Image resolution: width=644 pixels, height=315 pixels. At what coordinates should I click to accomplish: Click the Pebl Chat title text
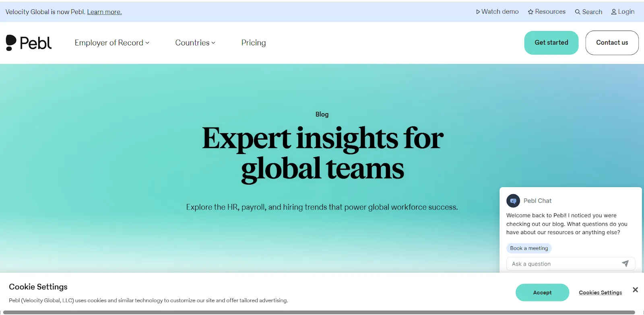(537, 201)
